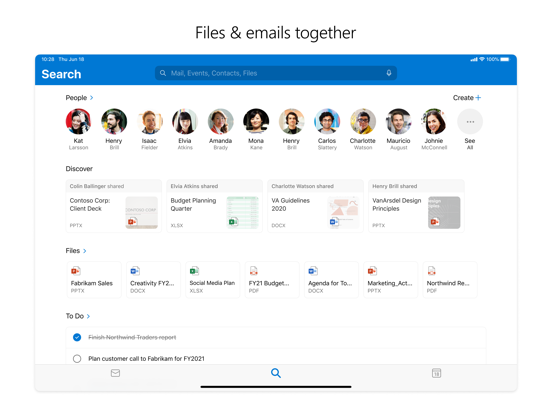Open Budget Planning Quarter spreadsheet card
The height and width of the screenshot is (414, 552).
click(214, 206)
